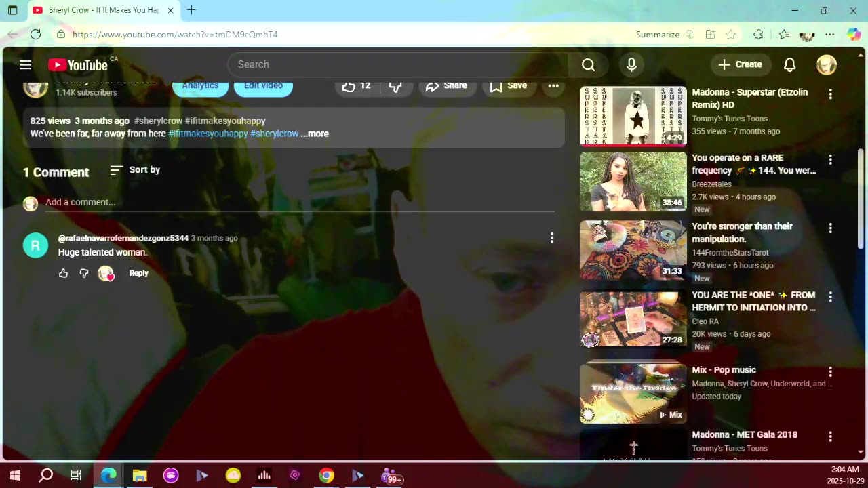This screenshot has height=488, width=868.
Task: Open the #ifitmakesyouhappy blue hashtag link
Action: pos(208,134)
